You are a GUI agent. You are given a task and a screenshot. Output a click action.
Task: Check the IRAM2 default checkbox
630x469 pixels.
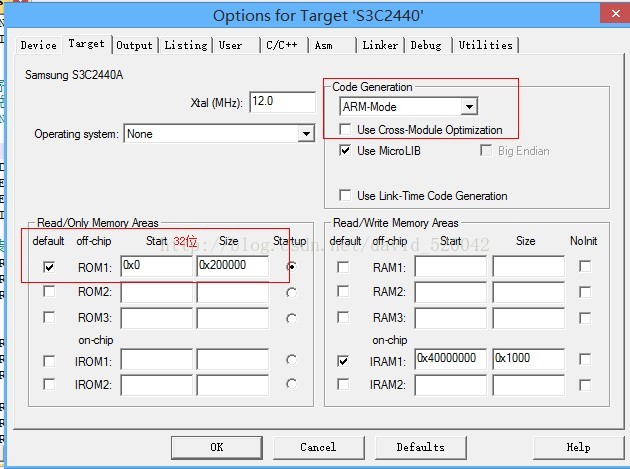coord(343,385)
